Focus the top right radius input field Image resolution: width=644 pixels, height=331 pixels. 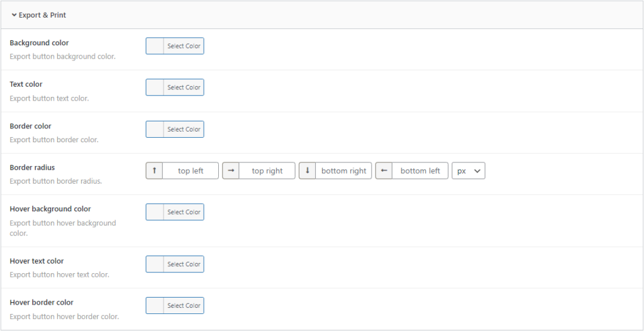(267, 171)
